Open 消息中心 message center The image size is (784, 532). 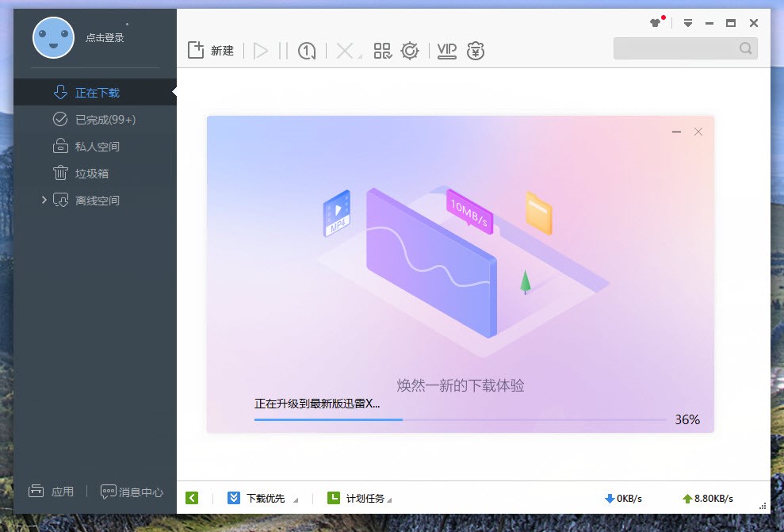click(x=132, y=492)
